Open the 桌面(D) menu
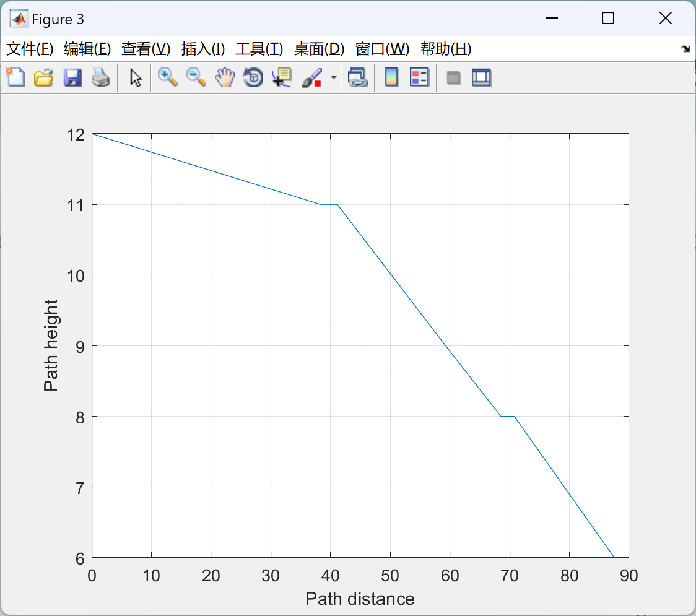Screen dimensions: 696x616 [319, 49]
